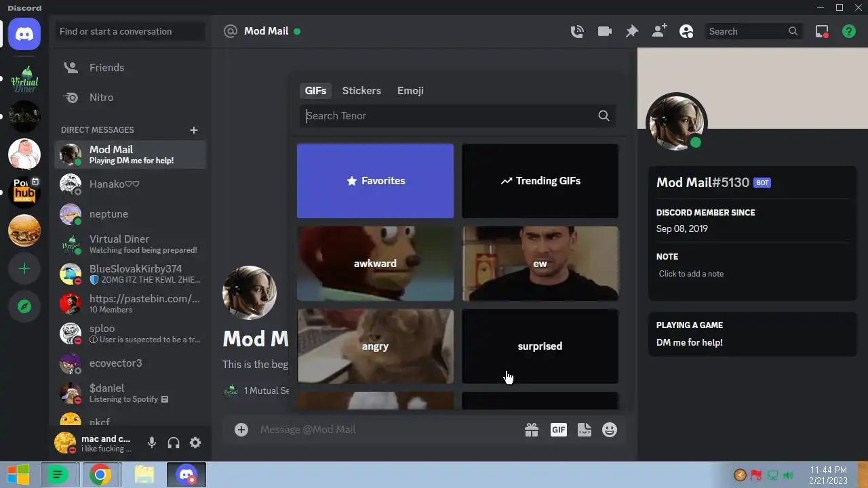Open the emoji picker icon
The width and height of the screenshot is (868, 488).
click(610, 429)
